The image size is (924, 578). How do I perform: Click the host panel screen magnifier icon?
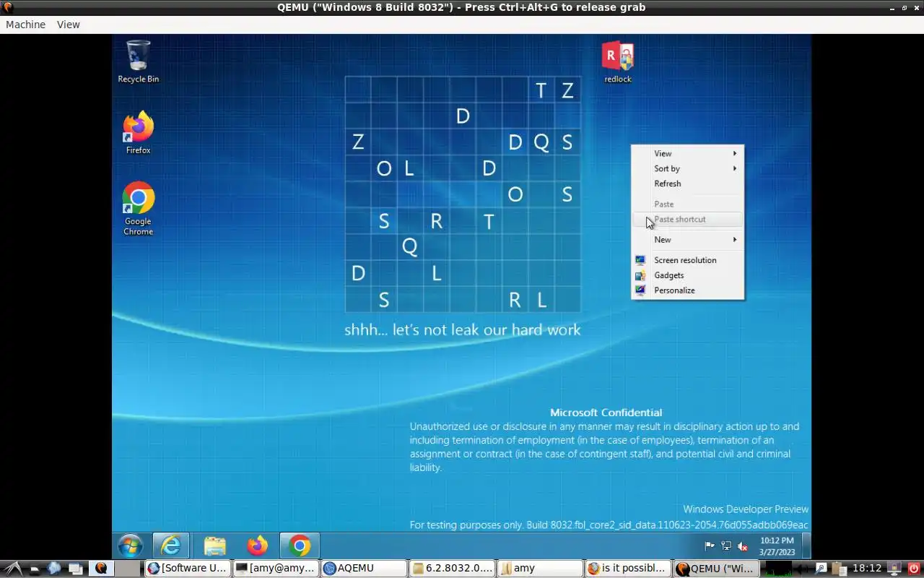(821, 568)
